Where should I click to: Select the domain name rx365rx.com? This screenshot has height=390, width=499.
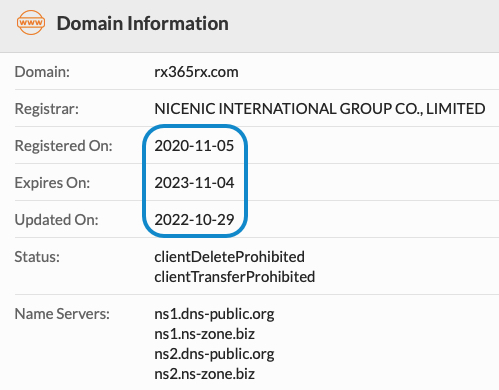click(196, 72)
